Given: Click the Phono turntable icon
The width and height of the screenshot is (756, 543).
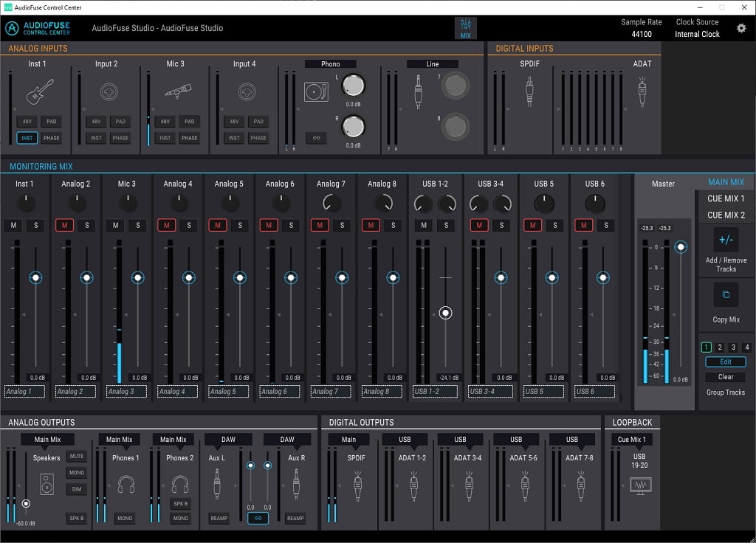Looking at the screenshot, I should (x=316, y=91).
